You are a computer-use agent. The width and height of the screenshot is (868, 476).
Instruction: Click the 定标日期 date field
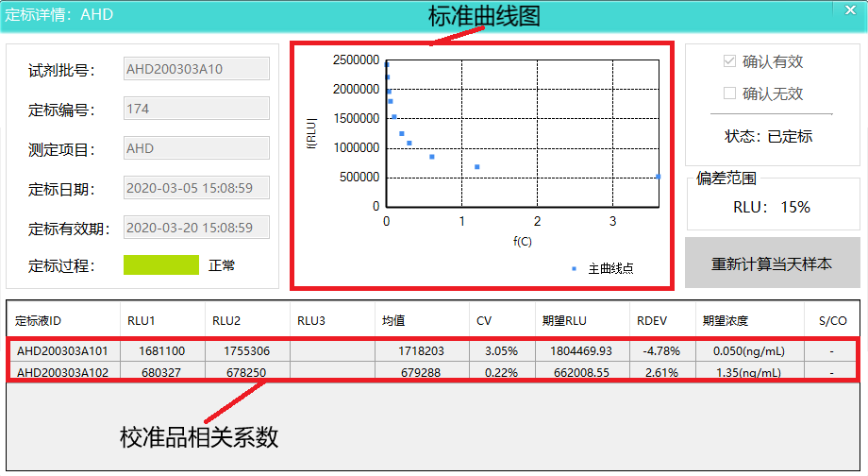coord(196,188)
